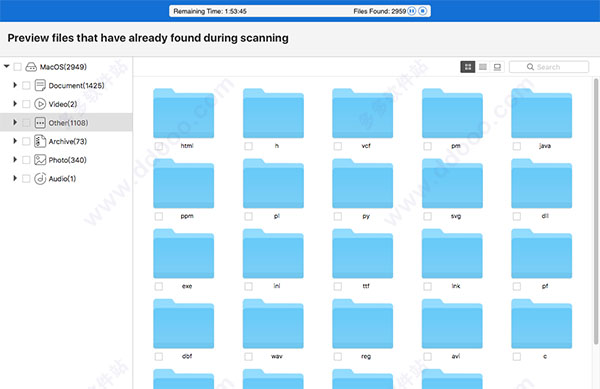Switch to preview pane view icon
The width and height of the screenshot is (600, 389).
[x=497, y=67]
